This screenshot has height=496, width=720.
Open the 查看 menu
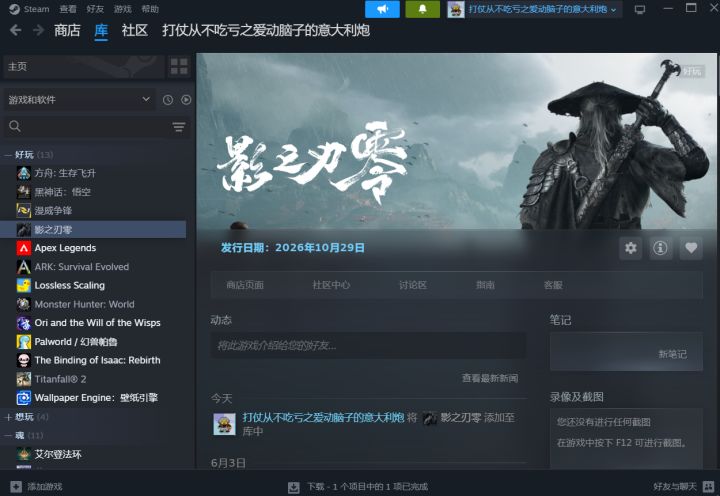pos(68,9)
